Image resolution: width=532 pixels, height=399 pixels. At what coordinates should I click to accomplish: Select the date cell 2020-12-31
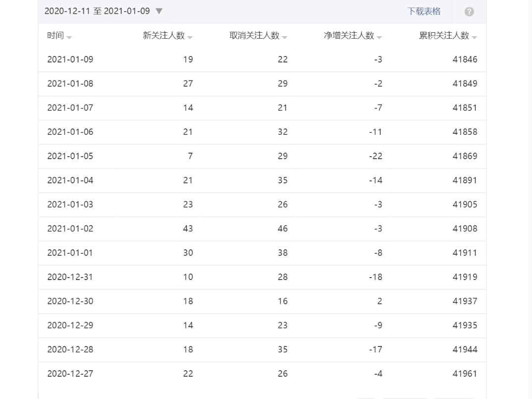70,277
